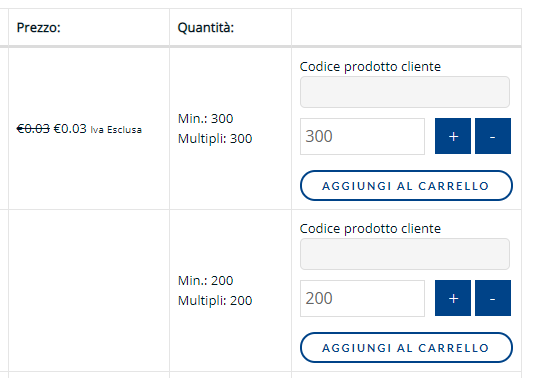Image resolution: width=533 pixels, height=378 pixels.
Task: Click Codice prodotto cliente field in first row
Action: [x=405, y=92]
